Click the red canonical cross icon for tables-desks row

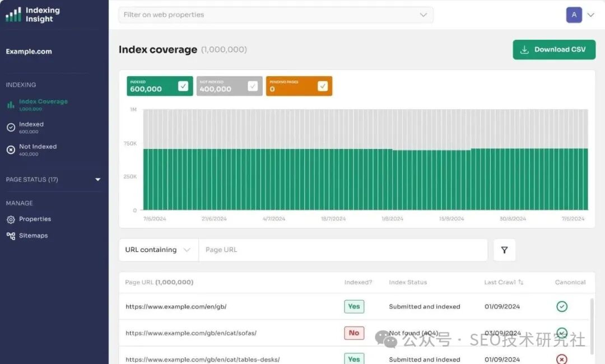point(562,359)
